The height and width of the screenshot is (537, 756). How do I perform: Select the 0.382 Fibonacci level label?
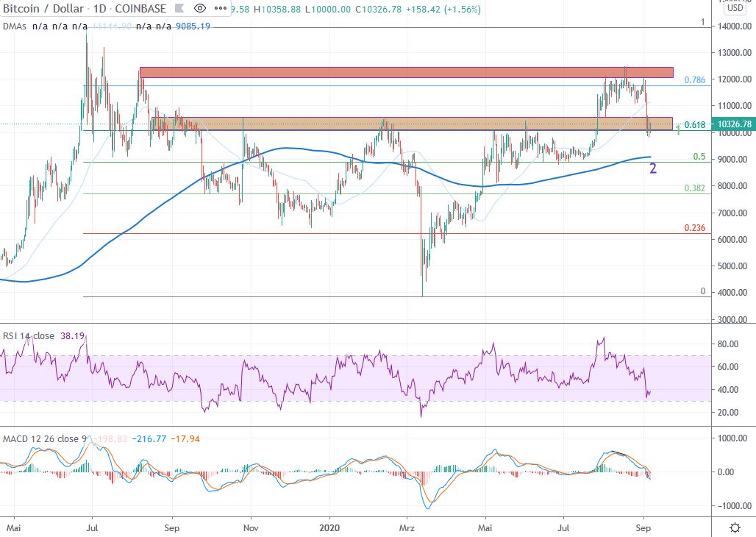(695, 188)
